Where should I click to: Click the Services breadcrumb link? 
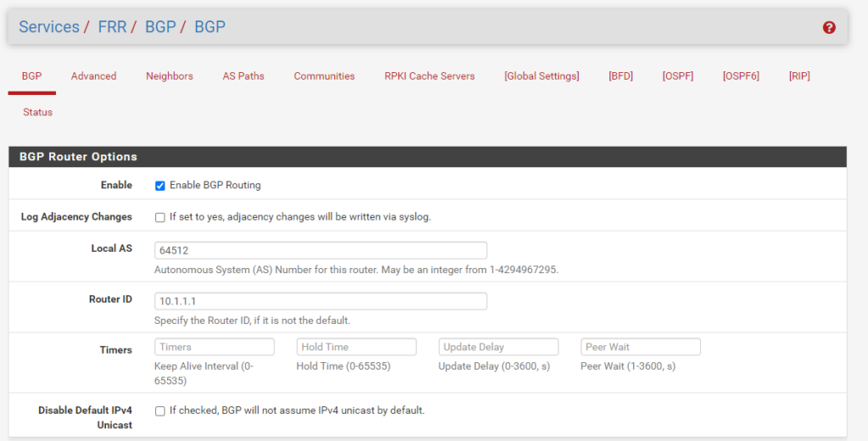pyautogui.click(x=49, y=27)
